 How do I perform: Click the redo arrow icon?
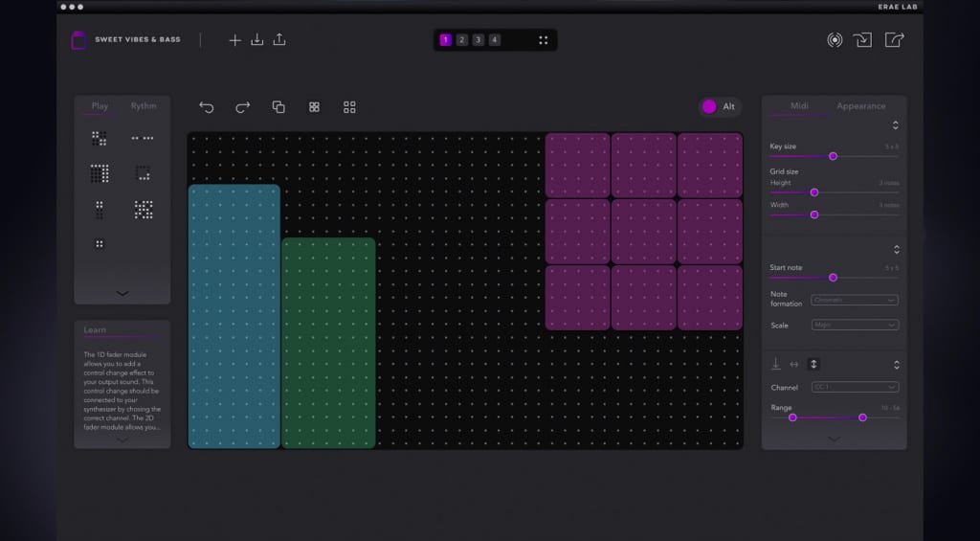tap(242, 107)
